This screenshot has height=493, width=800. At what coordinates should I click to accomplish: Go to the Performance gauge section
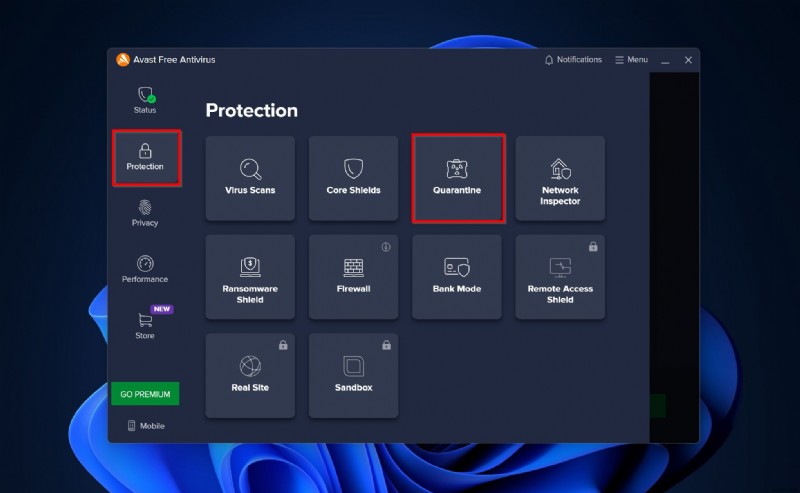click(145, 269)
